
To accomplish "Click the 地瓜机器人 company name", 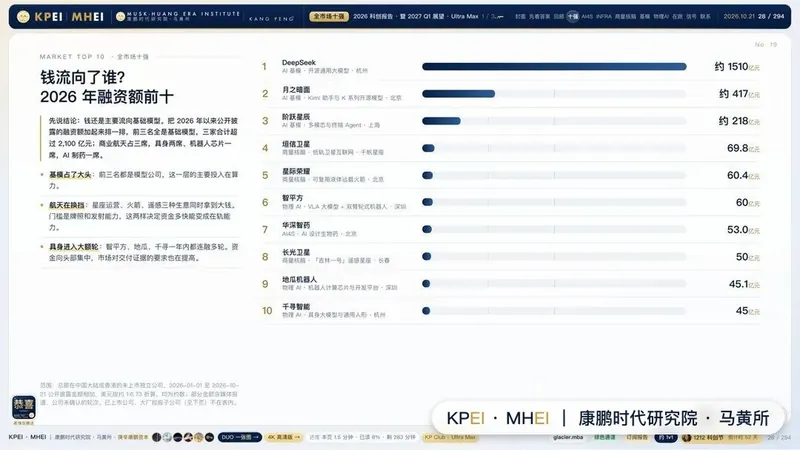I will (299, 279).
